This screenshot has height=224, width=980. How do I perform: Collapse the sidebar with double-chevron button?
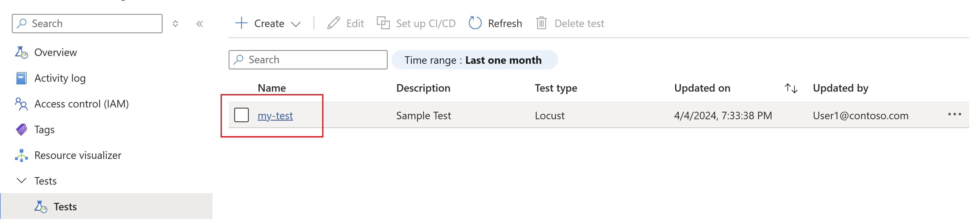200,24
